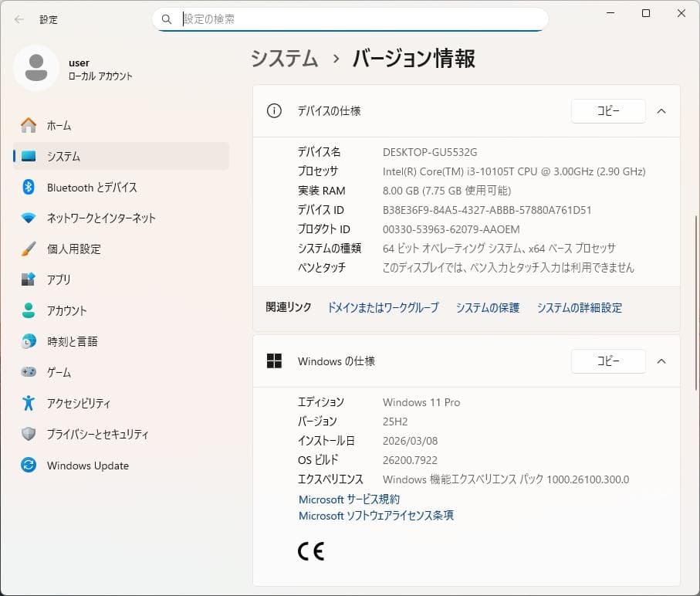Open Microsoft ソフトウェアライセンス条項 link
Viewport: 700px width, 596px height.
[376, 516]
